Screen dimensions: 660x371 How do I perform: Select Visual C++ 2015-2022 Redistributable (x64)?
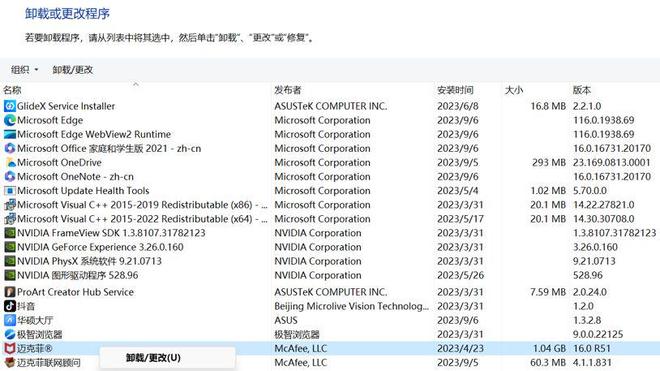click(142, 219)
